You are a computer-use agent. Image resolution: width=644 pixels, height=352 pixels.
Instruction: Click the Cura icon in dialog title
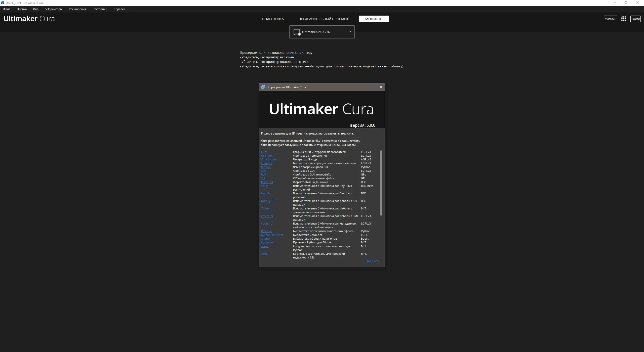point(263,87)
